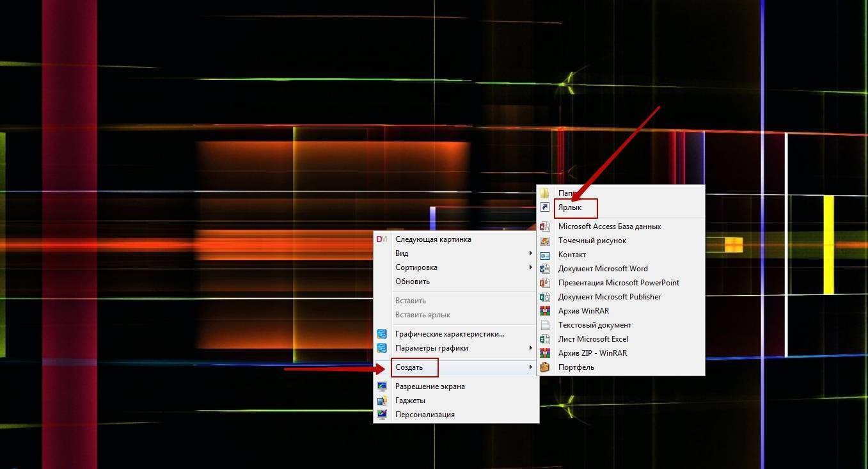Click the Точечный рисунок bitmap icon
This screenshot has width=868, height=469.
tap(545, 241)
